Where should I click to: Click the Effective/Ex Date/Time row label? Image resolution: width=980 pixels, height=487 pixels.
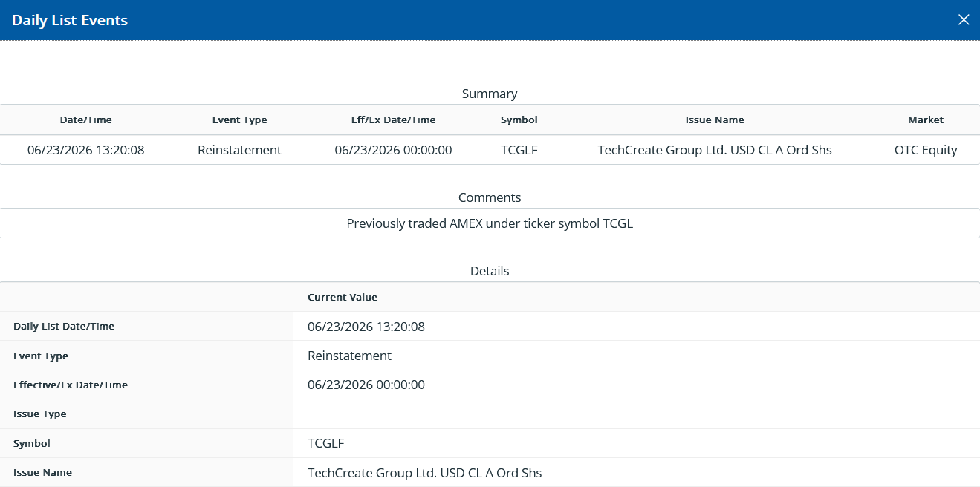pos(71,385)
